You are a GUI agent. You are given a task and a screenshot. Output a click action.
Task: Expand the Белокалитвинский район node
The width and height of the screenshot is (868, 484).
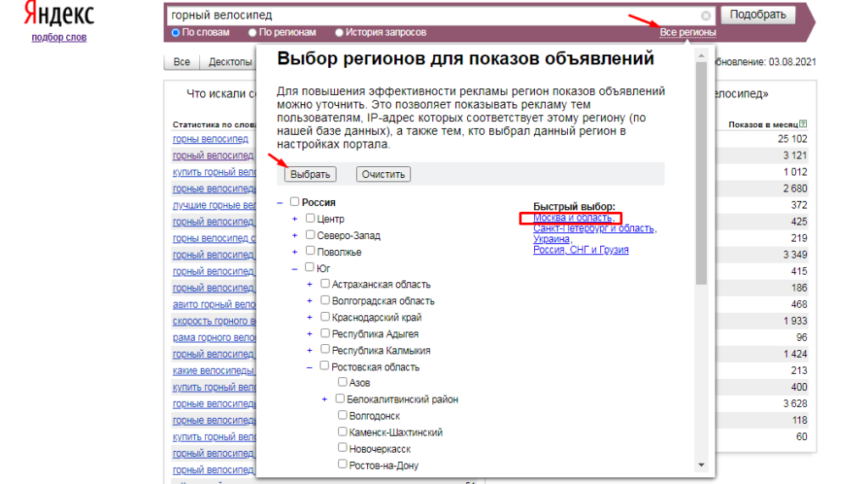325,399
